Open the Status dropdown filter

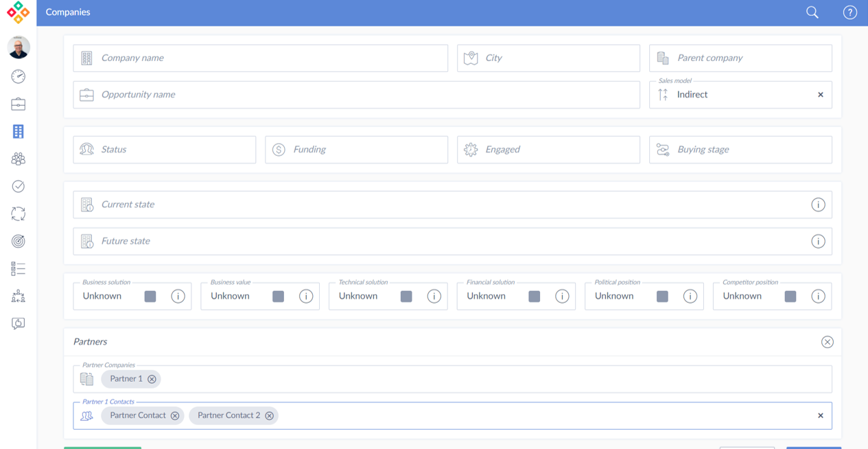click(x=165, y=150)
